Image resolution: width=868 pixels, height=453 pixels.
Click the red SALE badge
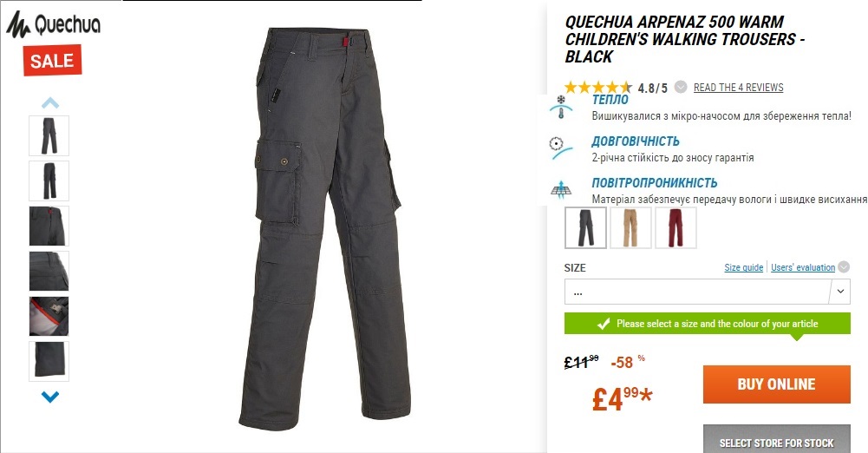click(52, 61)
